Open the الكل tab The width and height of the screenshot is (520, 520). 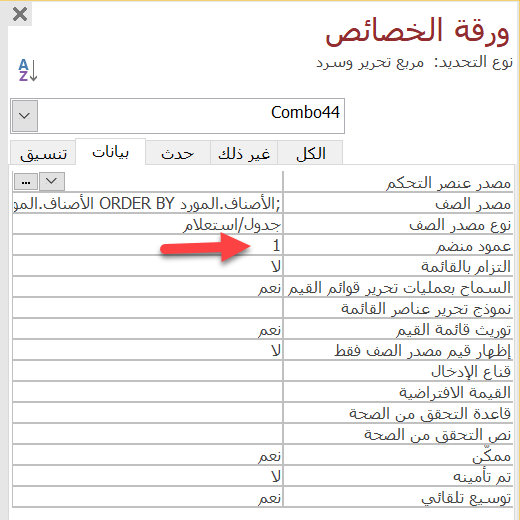(310, 154)
